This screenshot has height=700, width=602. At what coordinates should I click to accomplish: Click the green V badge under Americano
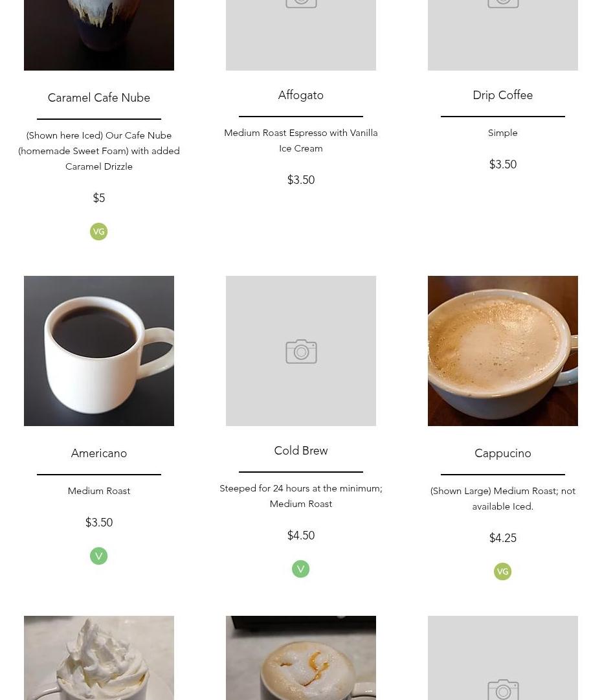coord(98,556)
